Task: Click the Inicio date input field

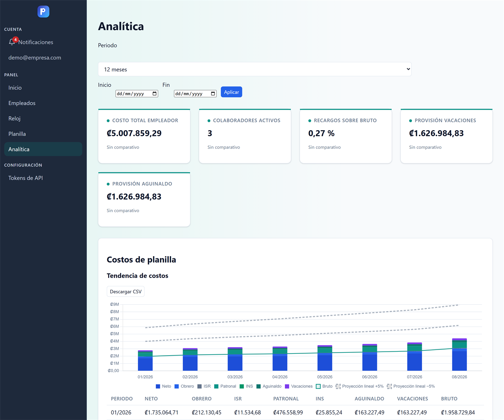Action: tap(137, 93)
